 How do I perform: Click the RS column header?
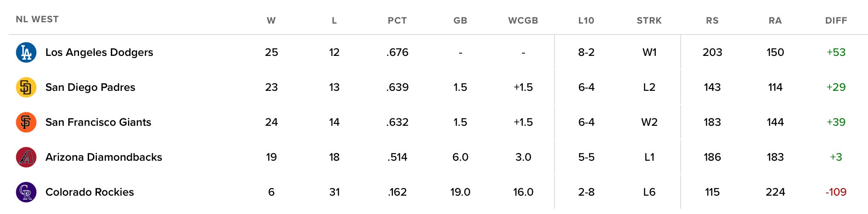coord(712,21)
